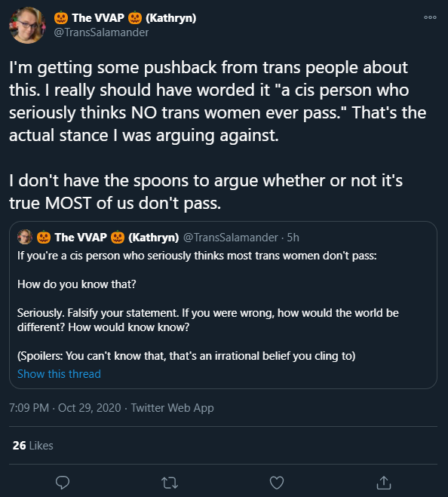Screen dimensions: 448x497
Task: View the 26 Likes list
Action: pos(32,446)
